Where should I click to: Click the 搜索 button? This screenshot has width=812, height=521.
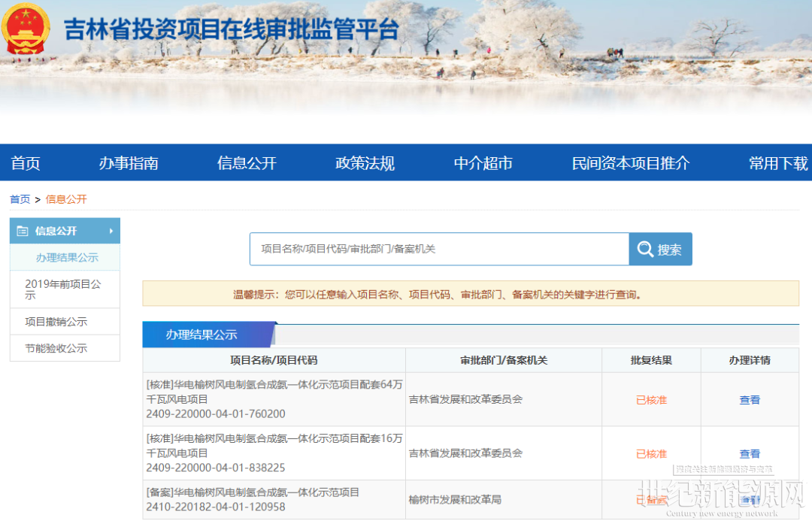click(x=660, y=249)
